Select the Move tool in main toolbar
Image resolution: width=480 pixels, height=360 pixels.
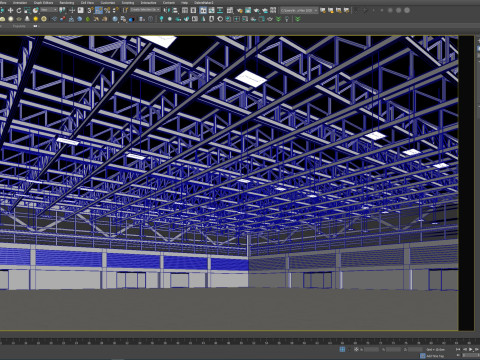pyautogui.click(x=10, y=10)
